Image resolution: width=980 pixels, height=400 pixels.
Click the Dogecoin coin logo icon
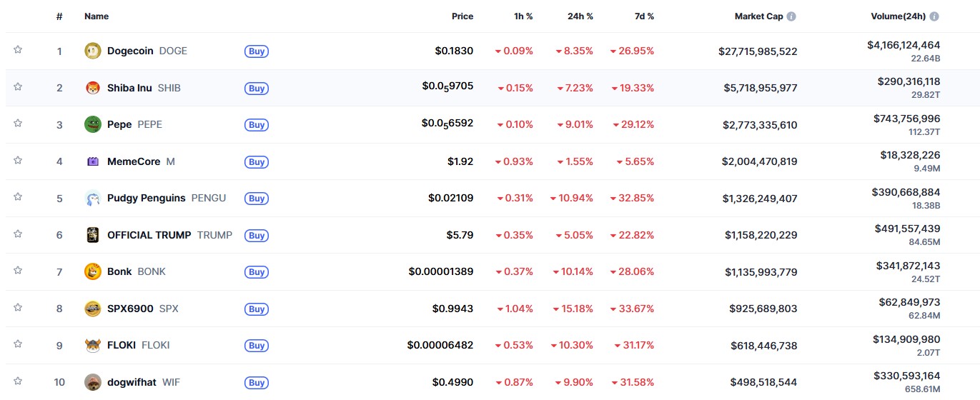pos(93,51)
